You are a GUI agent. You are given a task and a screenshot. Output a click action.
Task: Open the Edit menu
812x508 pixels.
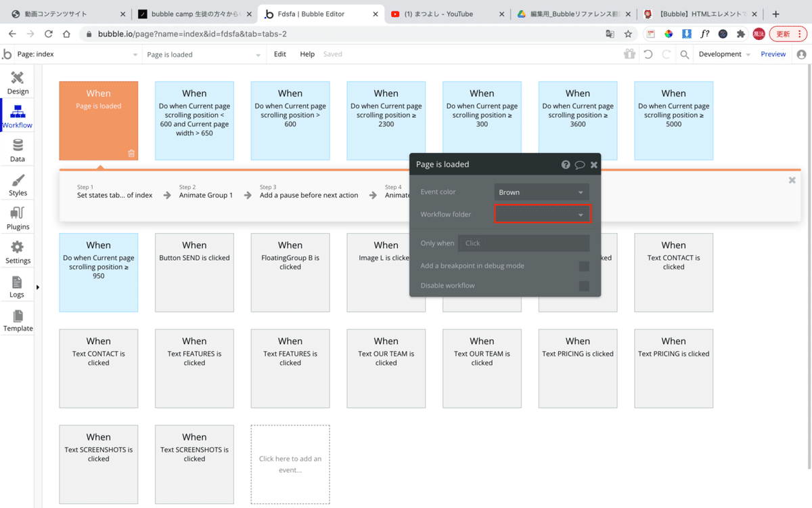280,54
